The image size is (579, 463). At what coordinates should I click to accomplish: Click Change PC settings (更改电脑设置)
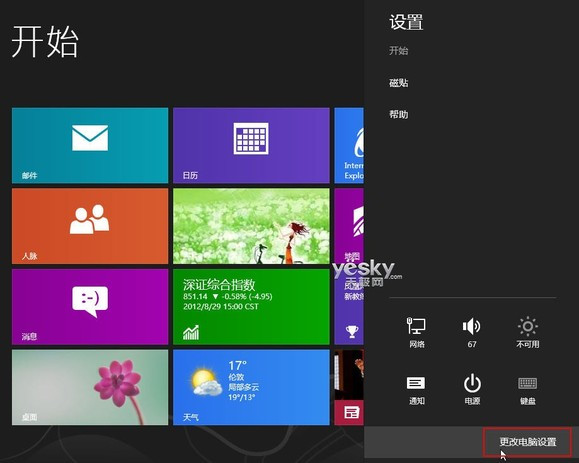528,442
